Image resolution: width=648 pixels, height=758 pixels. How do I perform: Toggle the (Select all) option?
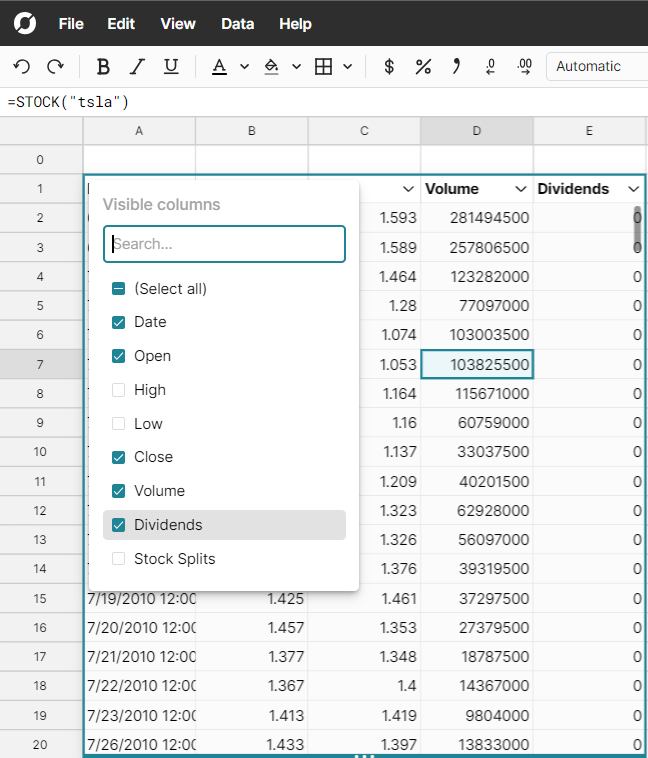[x=119, y=288]
